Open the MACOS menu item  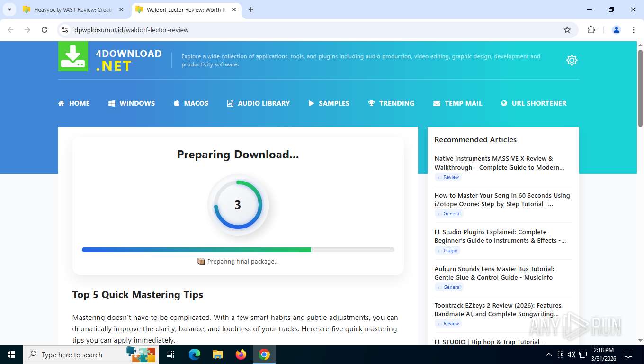click(x=191, y=103)
